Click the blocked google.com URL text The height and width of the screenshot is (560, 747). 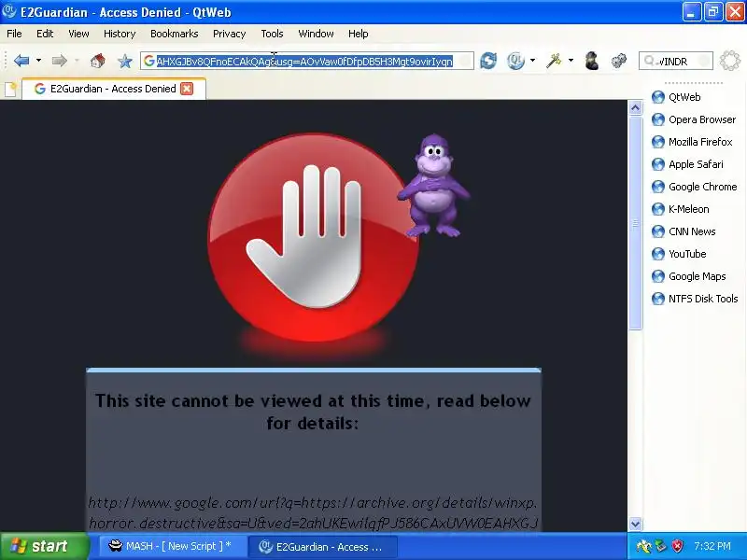click(x=313, y=512)
